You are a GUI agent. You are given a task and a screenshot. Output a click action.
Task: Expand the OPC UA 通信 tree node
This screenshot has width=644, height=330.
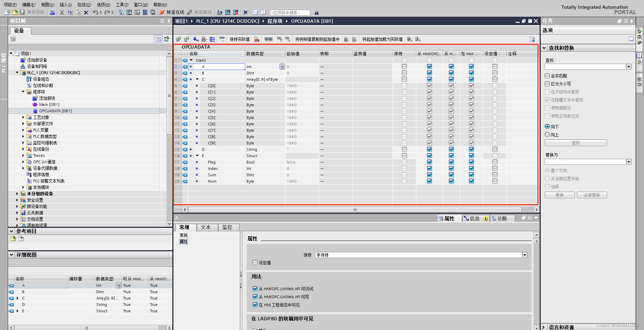tap(23, 162)
